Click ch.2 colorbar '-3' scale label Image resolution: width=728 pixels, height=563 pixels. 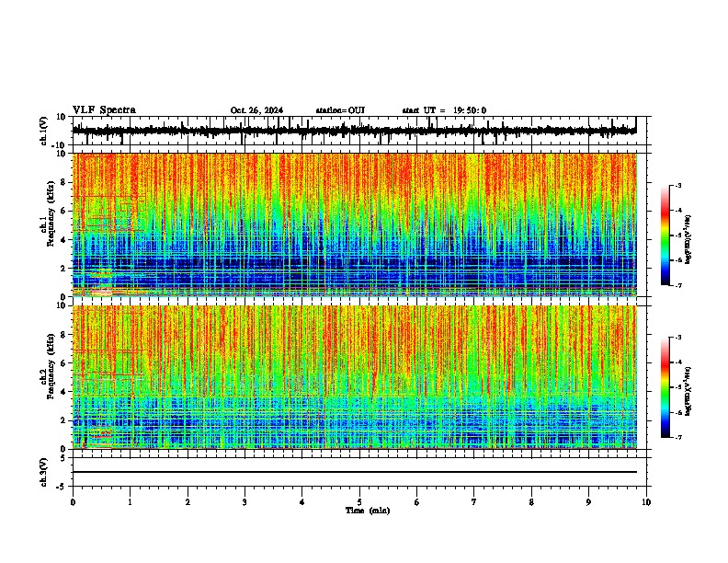coord(678,338)
